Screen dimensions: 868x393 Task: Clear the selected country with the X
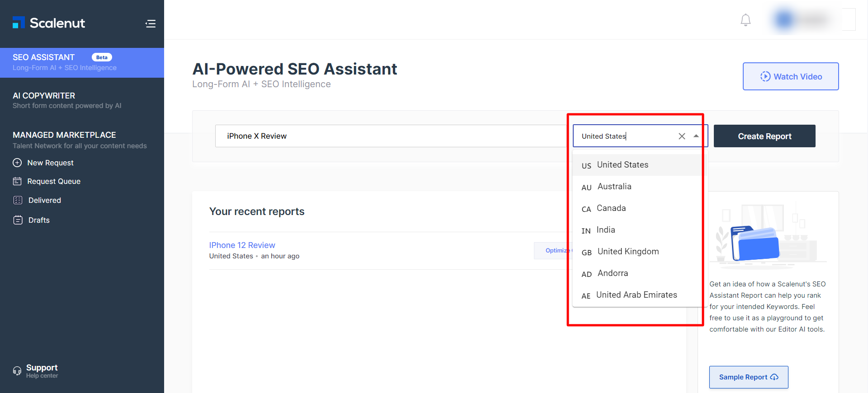pyautogui.click(x=682, y=136)
